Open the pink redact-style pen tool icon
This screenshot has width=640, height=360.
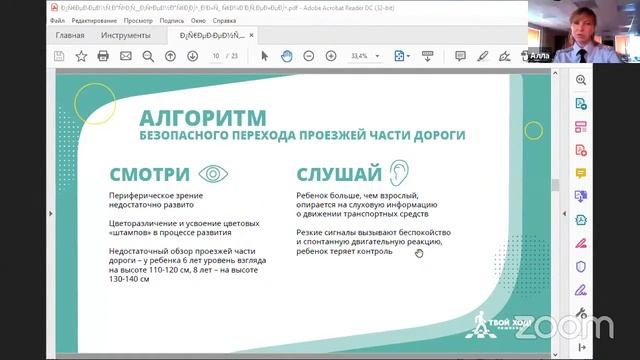point(581,243)
